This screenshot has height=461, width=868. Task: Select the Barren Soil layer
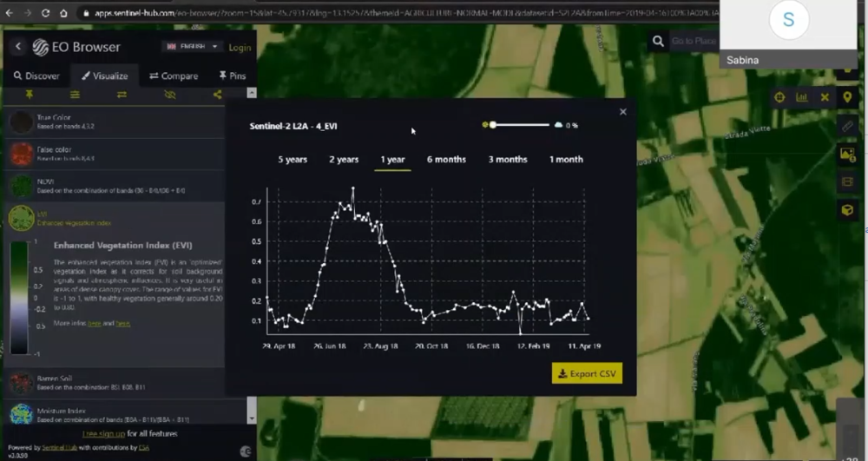click(114, 383)
